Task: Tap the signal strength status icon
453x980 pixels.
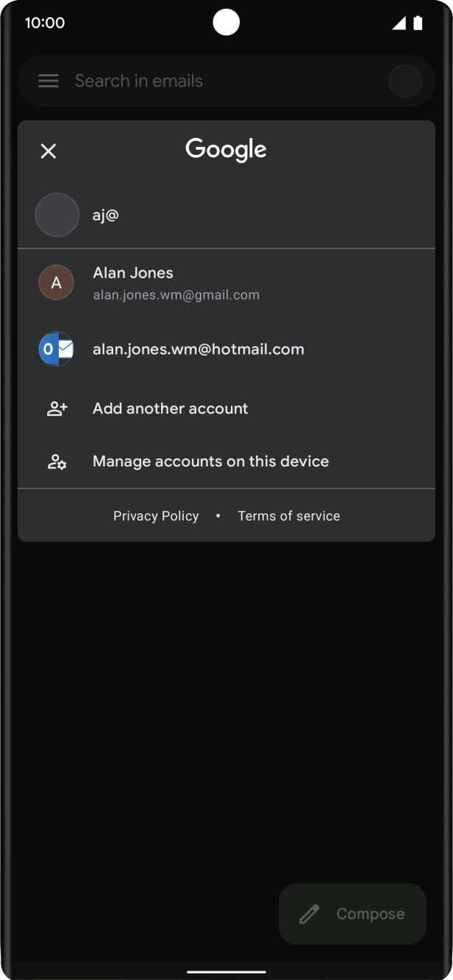Action: click(399, 23)
